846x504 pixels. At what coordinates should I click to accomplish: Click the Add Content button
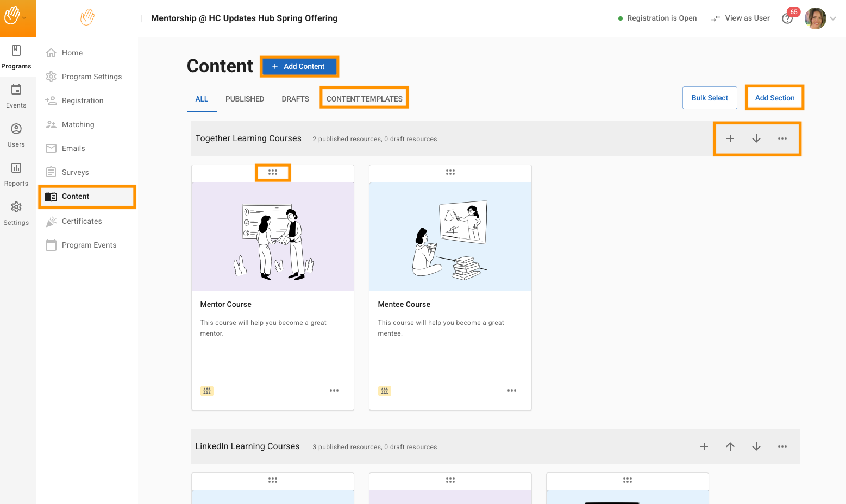299,66
